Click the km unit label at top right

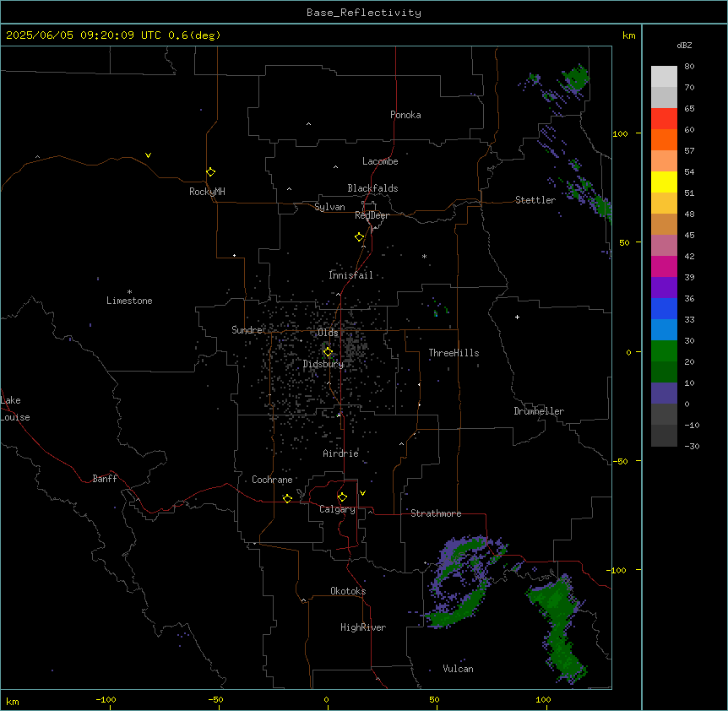[x=628, y=35]
